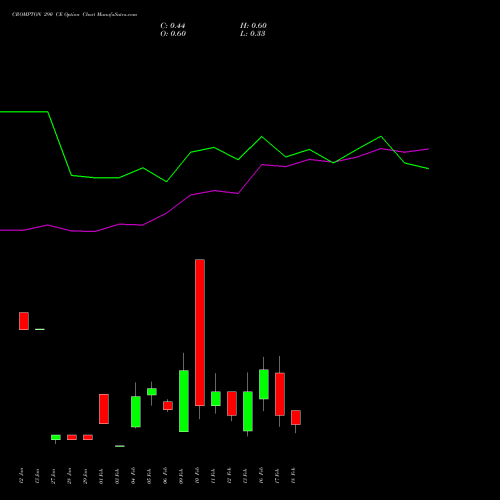Viewport: 500px width, 500px height.
Task: Click the 12 Jan date label
Action: click(x=21, y=476)
